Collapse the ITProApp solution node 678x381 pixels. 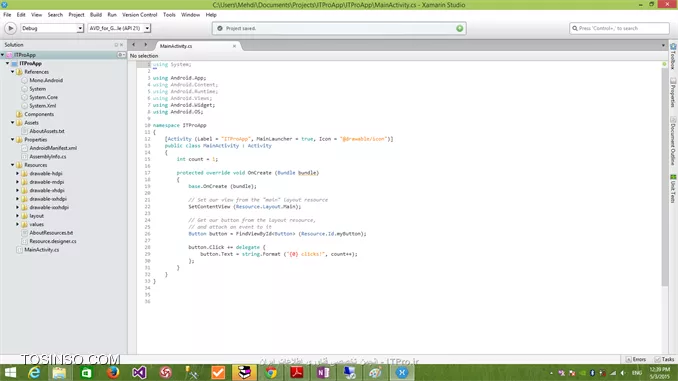tap(3, 55)
